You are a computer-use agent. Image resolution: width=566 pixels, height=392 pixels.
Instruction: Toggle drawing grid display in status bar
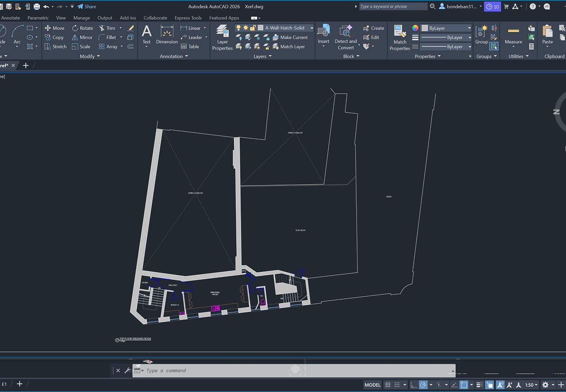tap(387, 385)
